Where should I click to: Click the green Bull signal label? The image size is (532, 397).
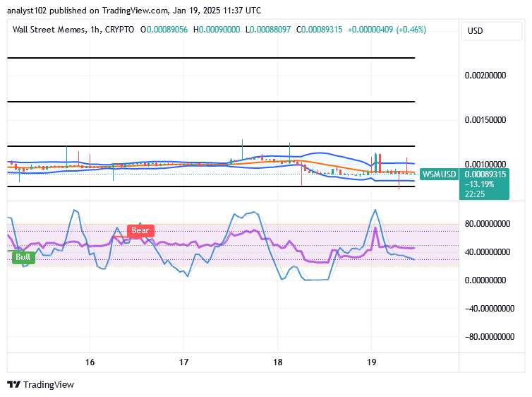coord(23,257)
